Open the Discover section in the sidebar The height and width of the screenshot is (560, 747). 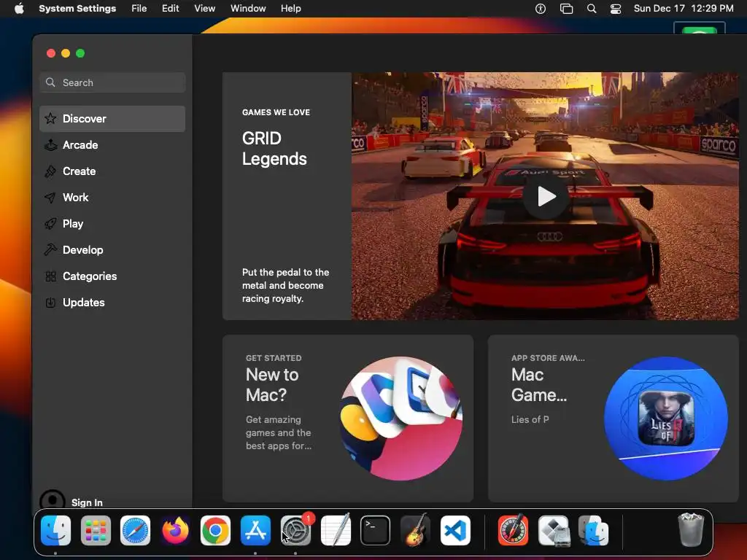(x=112, y=119)
